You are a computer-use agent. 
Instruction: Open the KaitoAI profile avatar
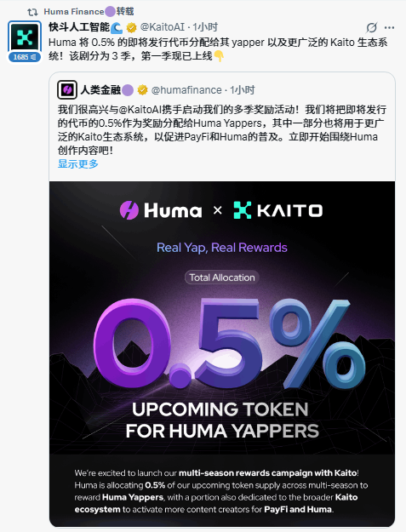[x=25, y=37]
